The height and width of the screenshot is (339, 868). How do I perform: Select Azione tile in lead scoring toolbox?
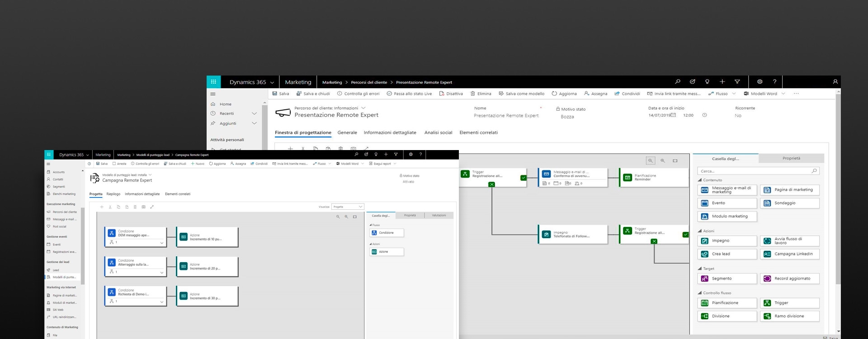387,252
